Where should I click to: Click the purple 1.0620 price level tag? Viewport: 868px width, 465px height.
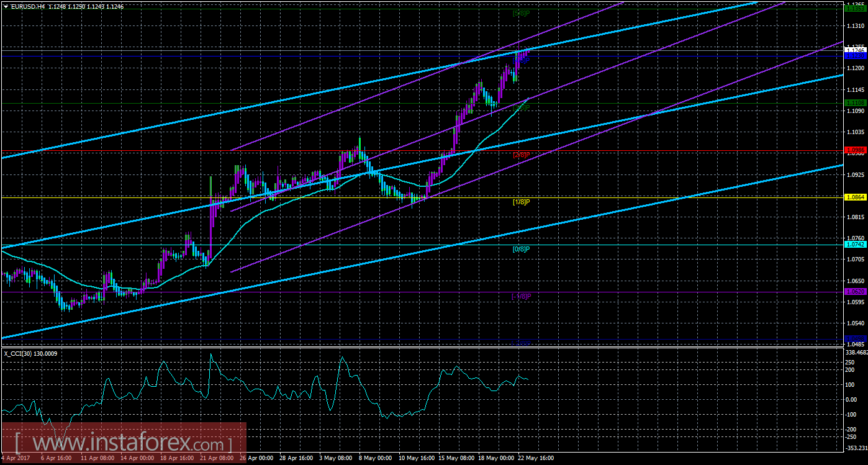pyautogui.click(x=856, y=291)
